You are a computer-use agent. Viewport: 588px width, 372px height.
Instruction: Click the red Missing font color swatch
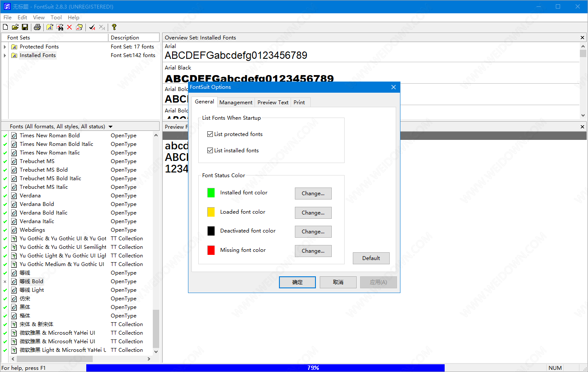211,250
